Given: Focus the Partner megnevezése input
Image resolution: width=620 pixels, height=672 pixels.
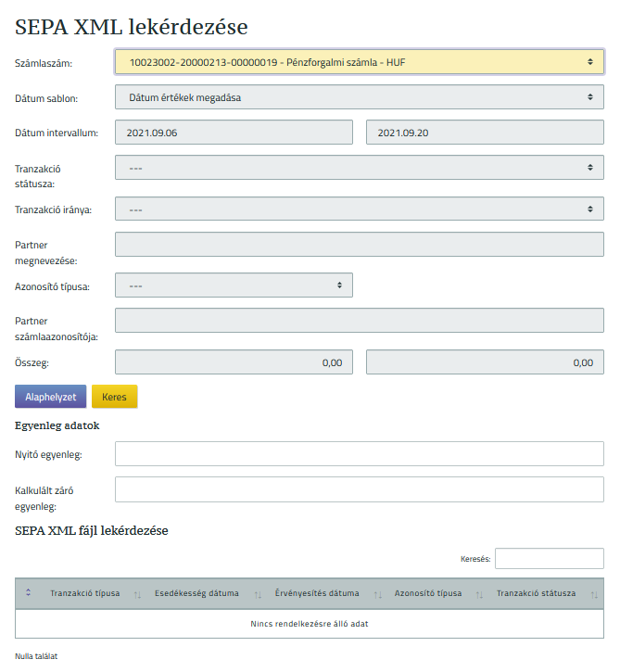Looking at the screenshot, I should (x=359, y=245).
